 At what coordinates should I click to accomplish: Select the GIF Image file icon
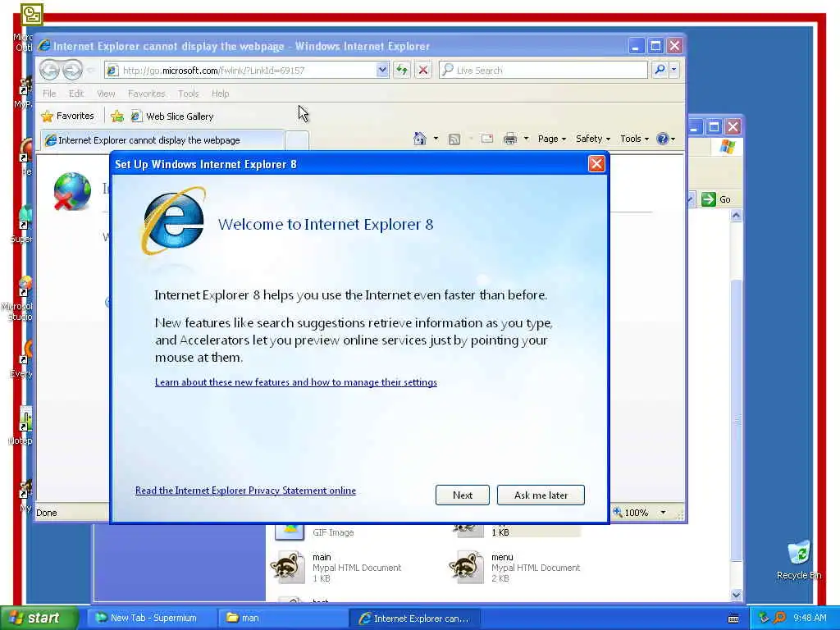pyautogui.click(x=290, y=531)
